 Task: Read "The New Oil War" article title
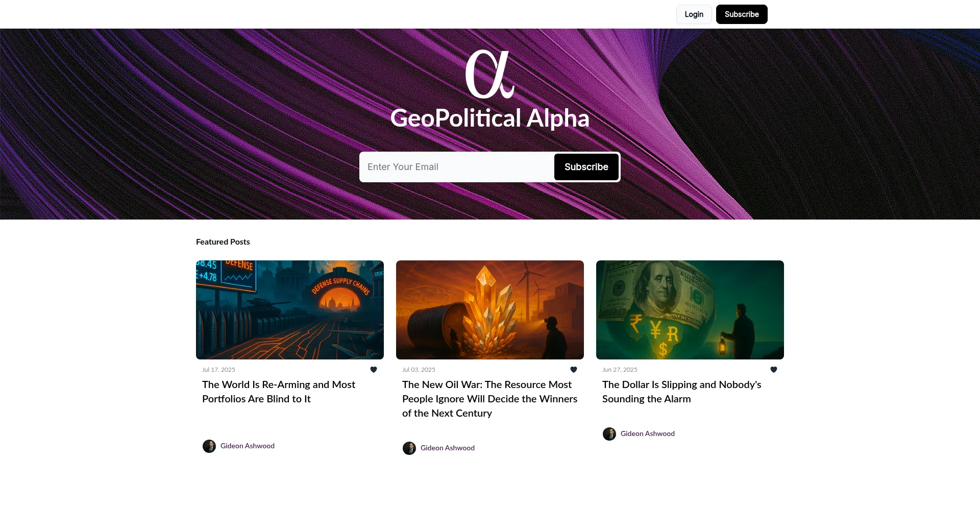click(489, 399)
